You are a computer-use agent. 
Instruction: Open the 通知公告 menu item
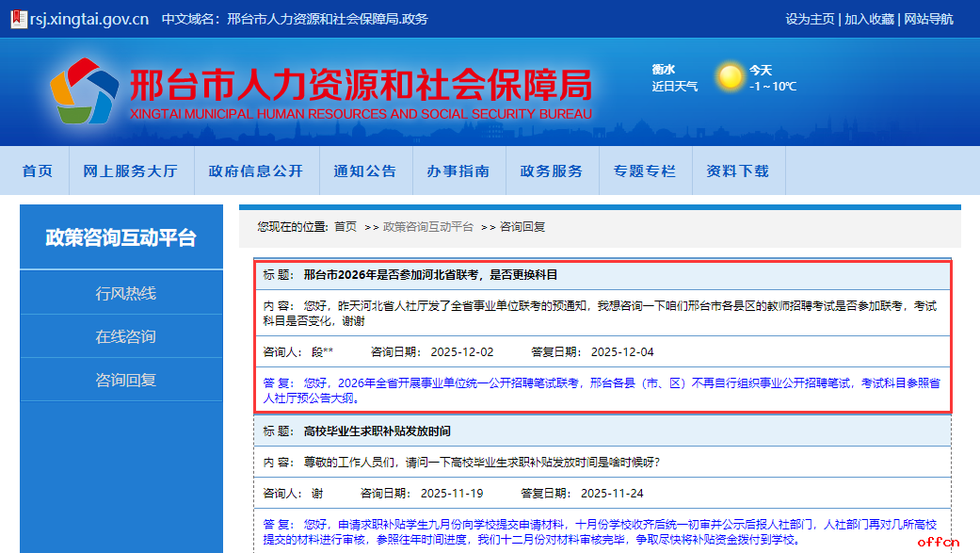click(x=365, y=171)
